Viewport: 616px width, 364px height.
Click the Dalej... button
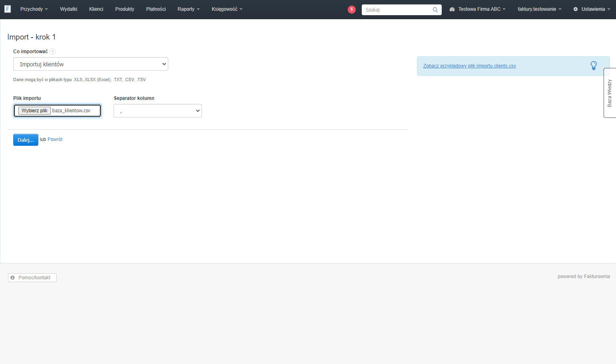[26, 140]
